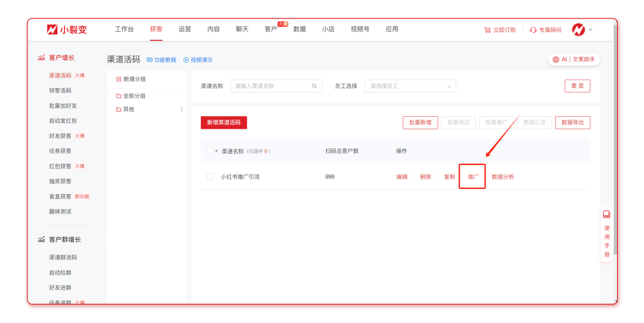Click the three-dot menu beside 其他 group

(182, 110)
